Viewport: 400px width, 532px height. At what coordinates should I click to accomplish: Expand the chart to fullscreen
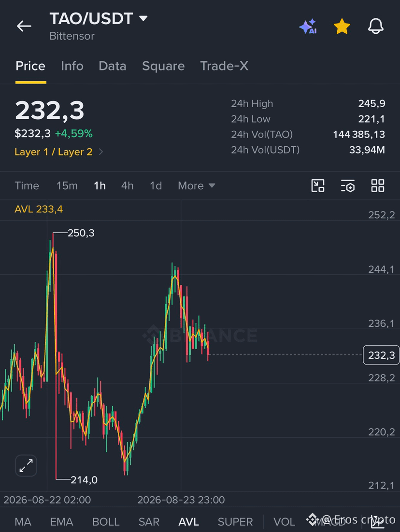pos(26,465)
